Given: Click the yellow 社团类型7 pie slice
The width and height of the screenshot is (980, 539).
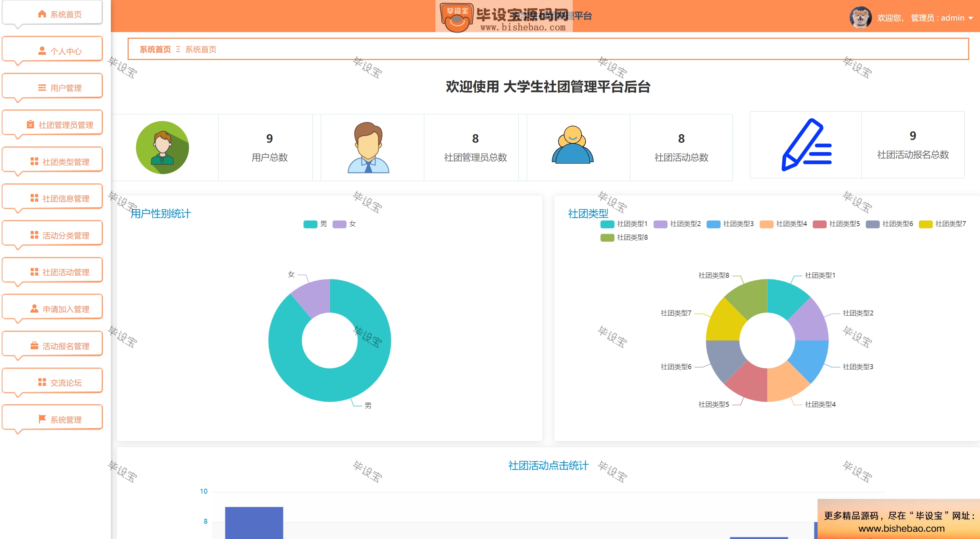Looking at the screenshot, I should pos(725,322).
